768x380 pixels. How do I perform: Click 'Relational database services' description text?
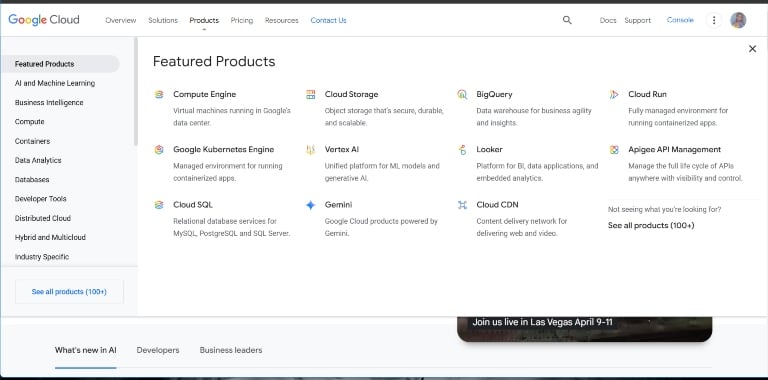[x=232, y=228]
